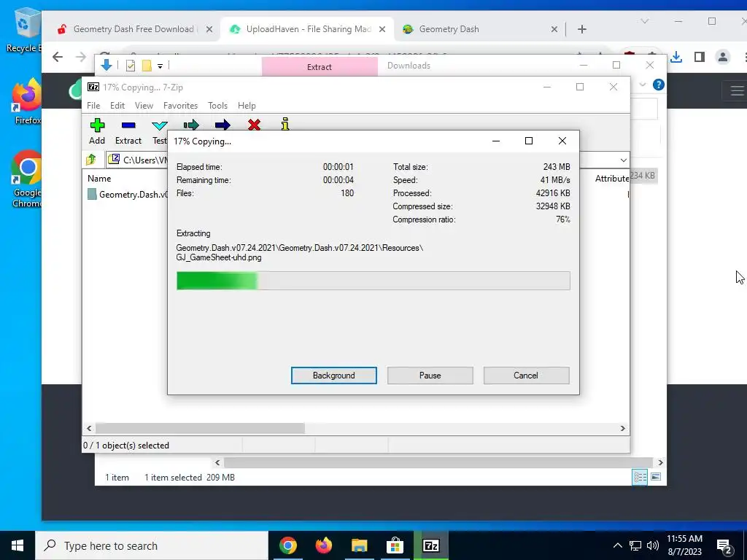The width and height of the screenshot is (747, 560).
Task: Click the Windows taskbar search box
Action: pyautogui.click(x=152, y=545)
